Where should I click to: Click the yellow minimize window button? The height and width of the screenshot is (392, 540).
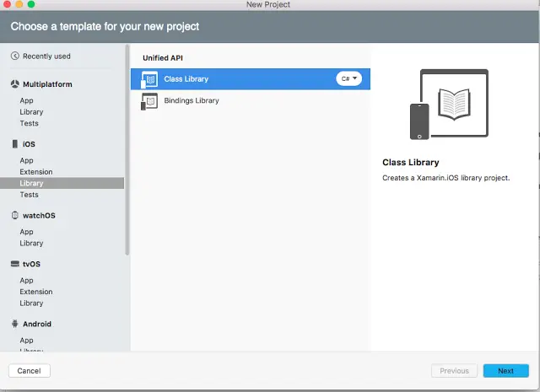(x=19, y=4)
